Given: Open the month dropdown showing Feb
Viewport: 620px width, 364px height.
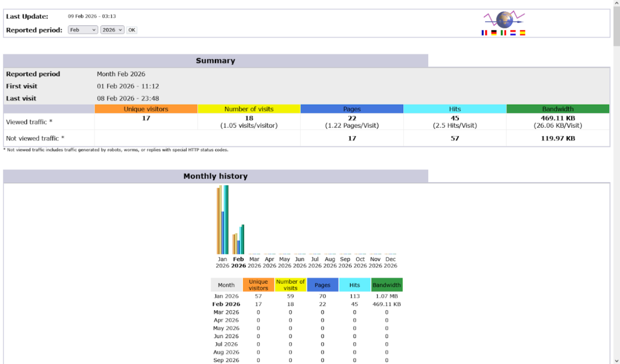Looking at the screenshot, I should pyautogui.click(x=82, y=30).
